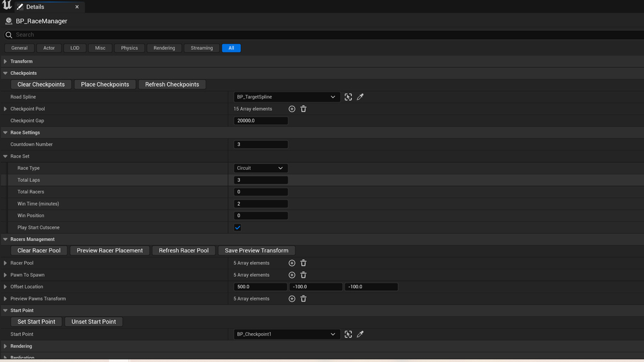The width and height of the screenshot is (644, 362).
Task: Select the Streaming filter tab
Action: pyautogui.click(x=202, y=48)
